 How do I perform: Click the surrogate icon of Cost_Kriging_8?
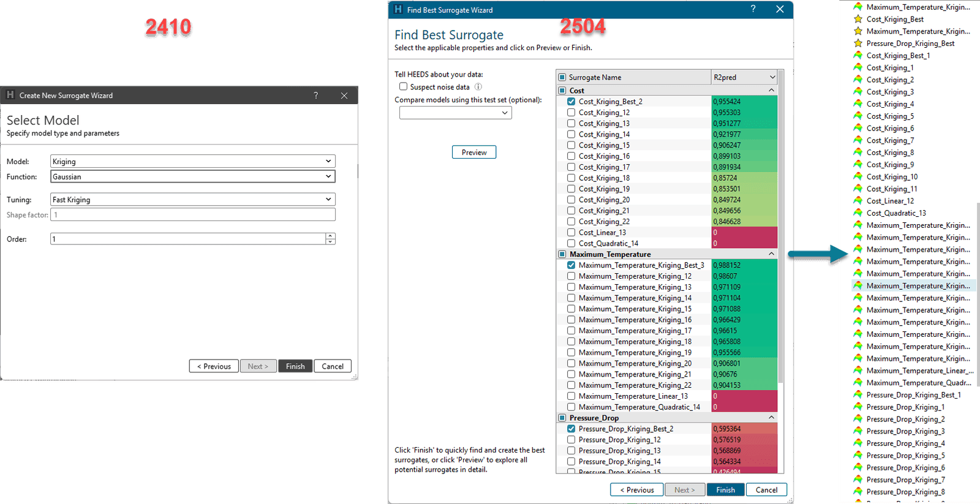(858, 152)
